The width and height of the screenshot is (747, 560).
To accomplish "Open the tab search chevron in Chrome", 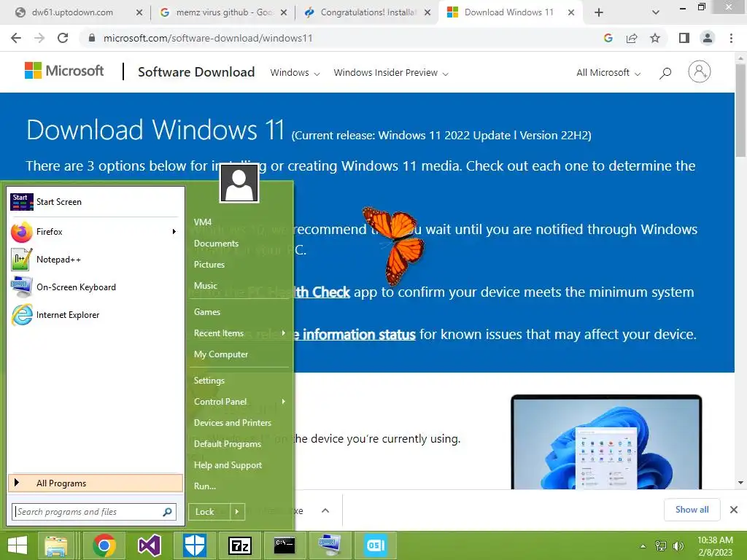I will point(656,12).
